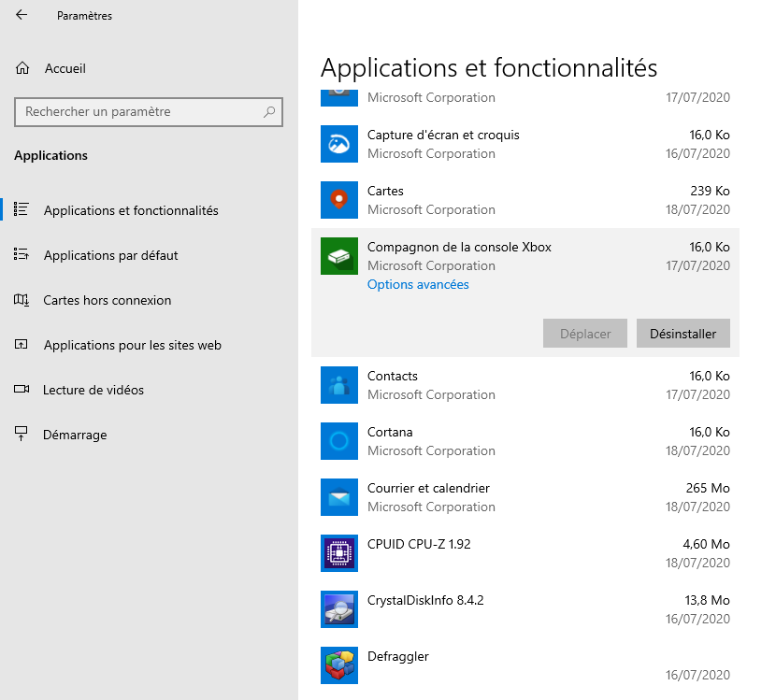Click the Cartes app map pin icon
Screen dimensions: 776x700
[339, 199]
